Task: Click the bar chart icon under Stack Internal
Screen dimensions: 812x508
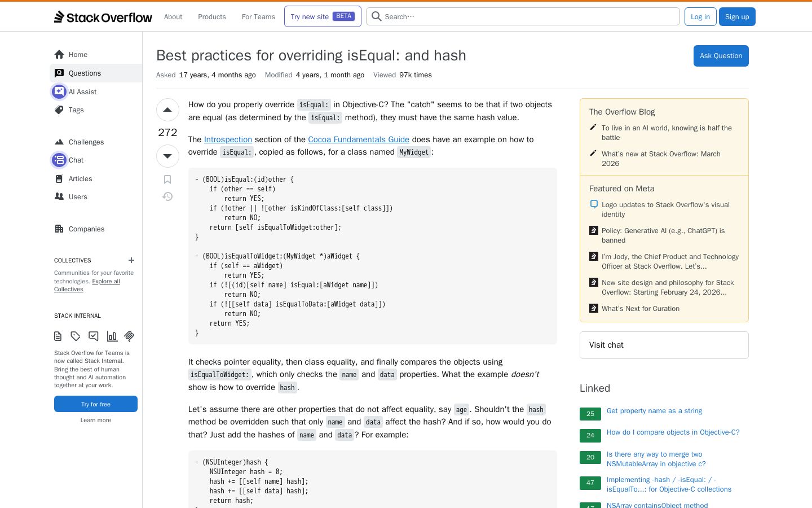Action: 112,336
